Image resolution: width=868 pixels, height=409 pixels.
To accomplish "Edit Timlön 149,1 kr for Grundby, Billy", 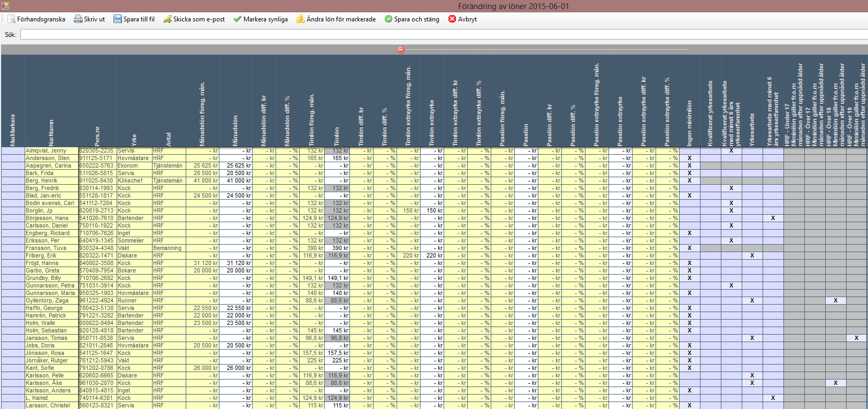I will (337, 278).
